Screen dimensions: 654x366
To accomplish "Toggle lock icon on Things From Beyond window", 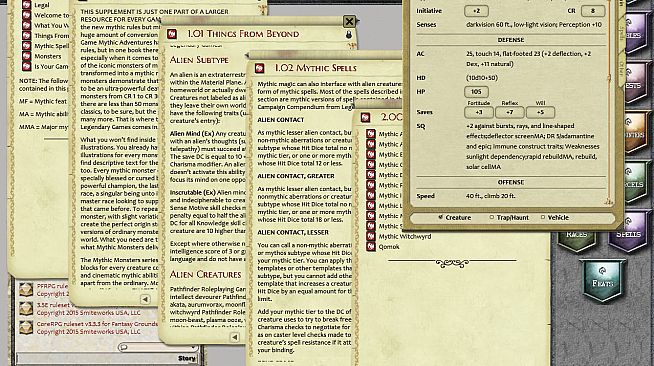I will (349, 35).
